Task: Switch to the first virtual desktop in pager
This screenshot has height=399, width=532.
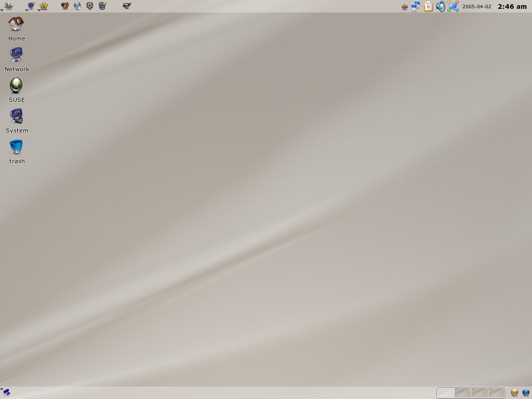Action: tap(446, 393)
